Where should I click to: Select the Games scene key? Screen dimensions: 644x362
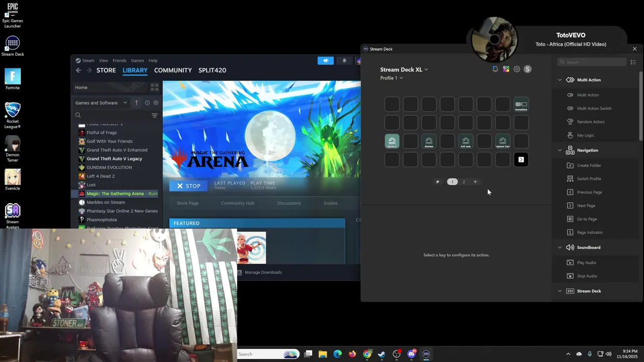coord(429,141)
